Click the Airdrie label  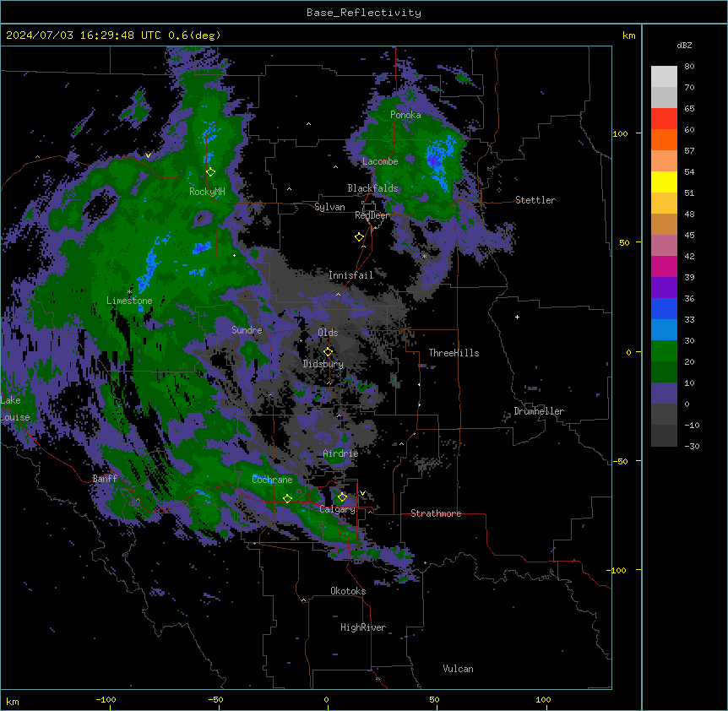340,453
